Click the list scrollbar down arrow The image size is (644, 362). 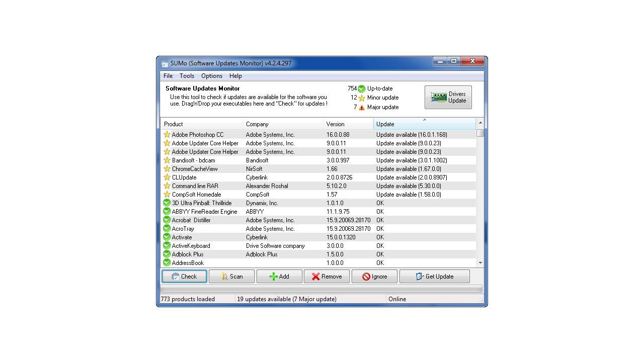pyautogui.click(x=480, y=263)
